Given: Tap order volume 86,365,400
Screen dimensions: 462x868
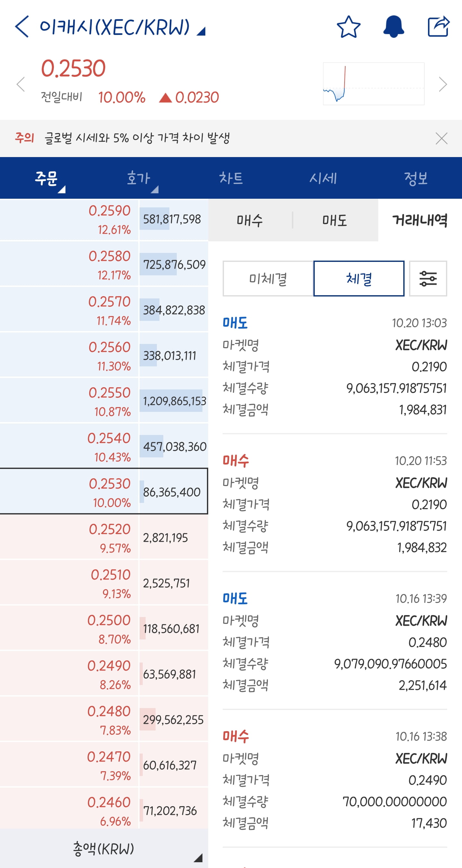Looking at the screenshot, I should tap(172, 492).
